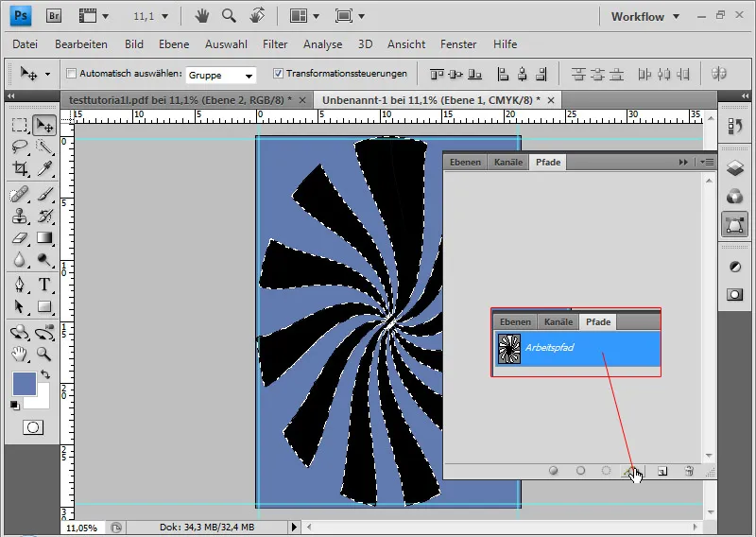Select the Dodge tool
The height and width of the screenshot is (537, 756).
click(x=44, y=260)
